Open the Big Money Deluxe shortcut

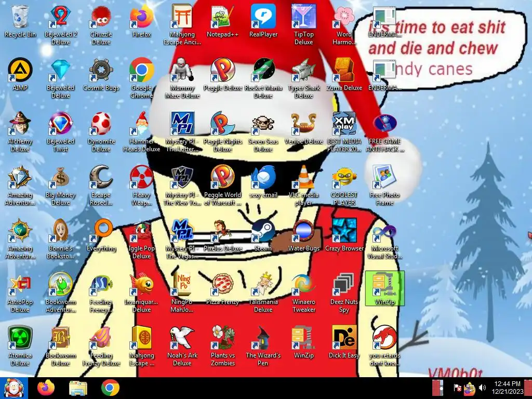tap(61, 185)
